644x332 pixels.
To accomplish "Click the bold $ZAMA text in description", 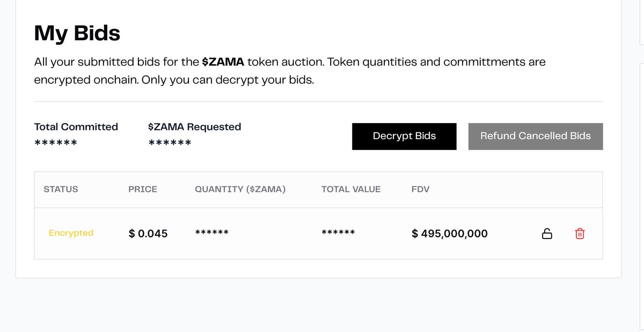I will [223, 62].
